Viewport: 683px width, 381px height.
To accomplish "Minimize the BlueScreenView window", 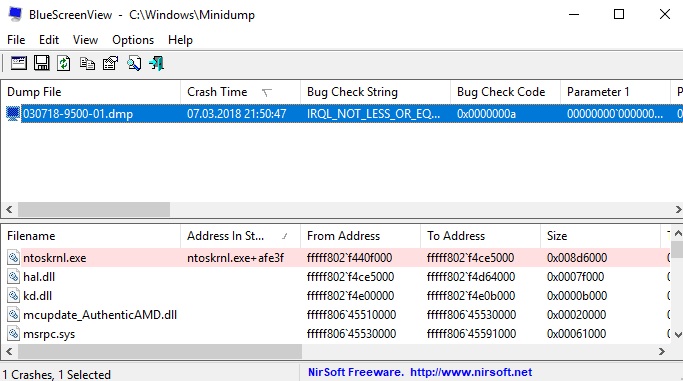I will click(x=574, y=14).
